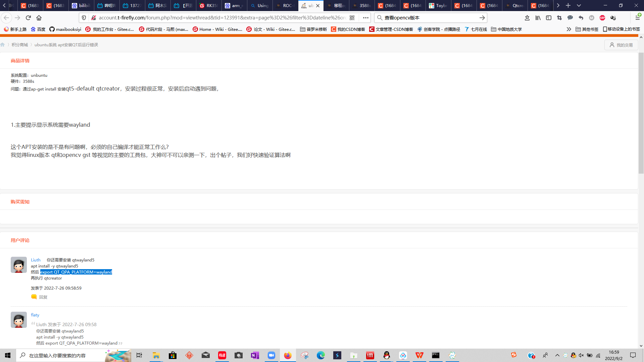Screen dimensions: 644x362
Task: Close the active forum tab
Action: point(318,6)
